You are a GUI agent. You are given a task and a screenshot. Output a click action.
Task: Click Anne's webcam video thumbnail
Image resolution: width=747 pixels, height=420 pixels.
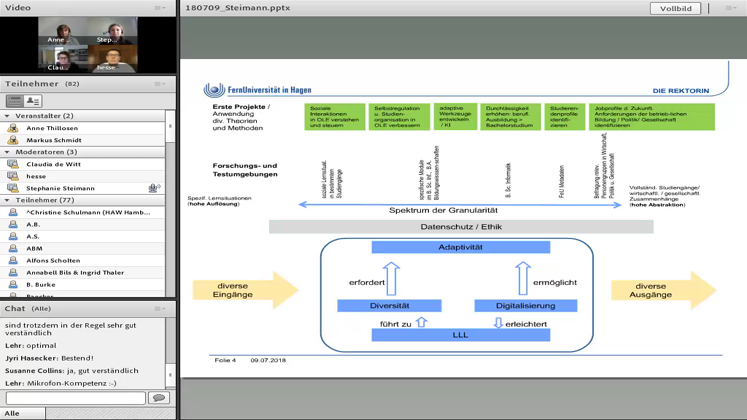click(x=61, y=32)
